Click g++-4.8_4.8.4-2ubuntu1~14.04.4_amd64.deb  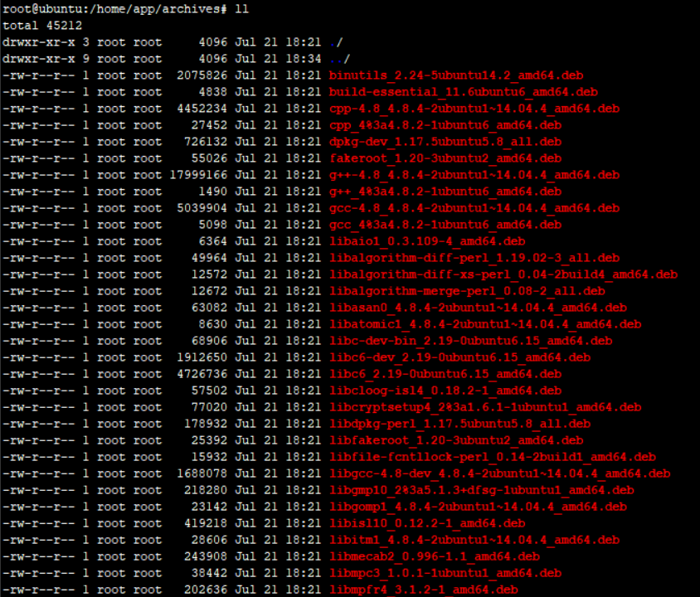point(474,175)
